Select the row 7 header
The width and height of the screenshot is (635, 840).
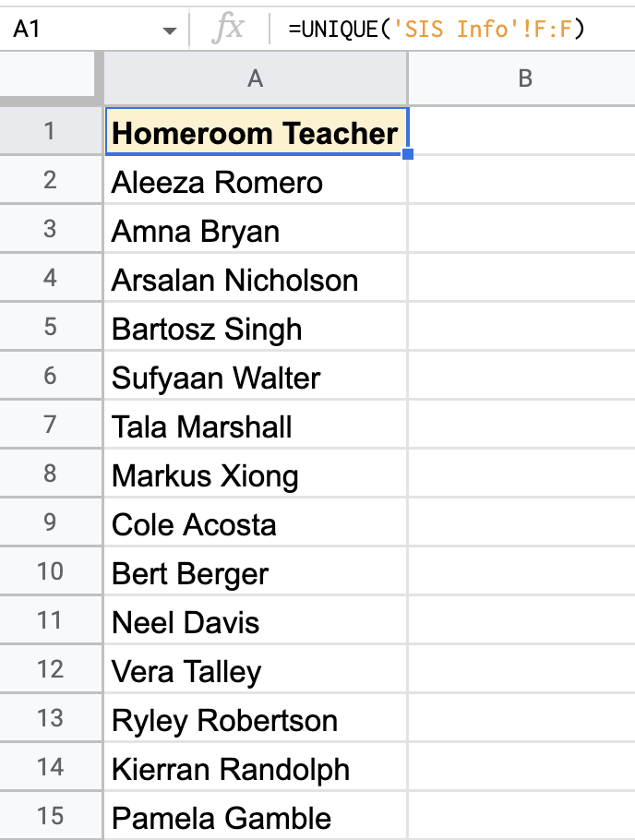pos(50,427)
